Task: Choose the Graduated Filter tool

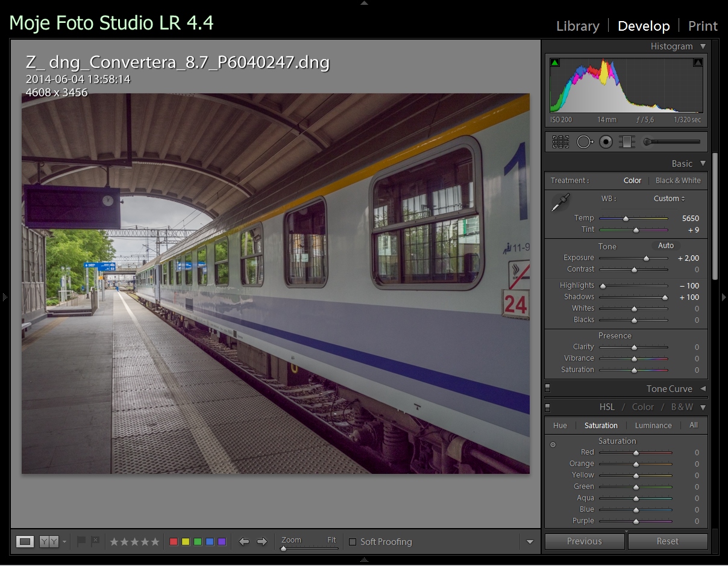Action: 627,141
